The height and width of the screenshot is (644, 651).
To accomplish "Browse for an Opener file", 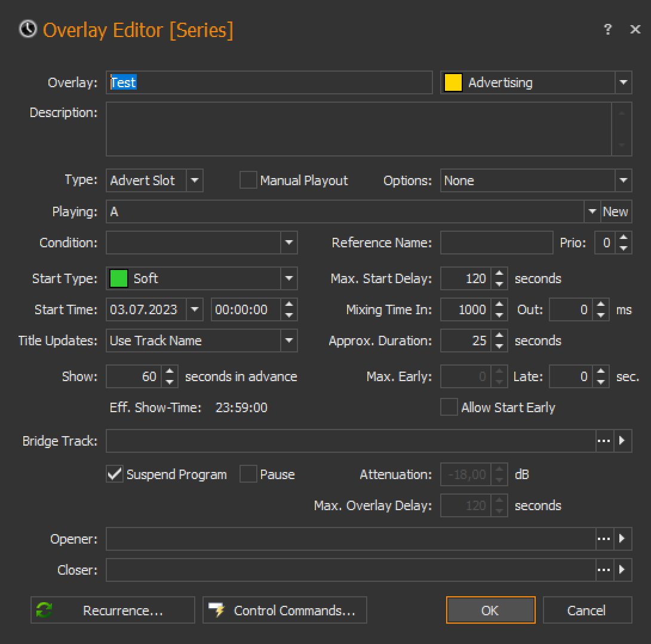I will click(x=604, y=539).
